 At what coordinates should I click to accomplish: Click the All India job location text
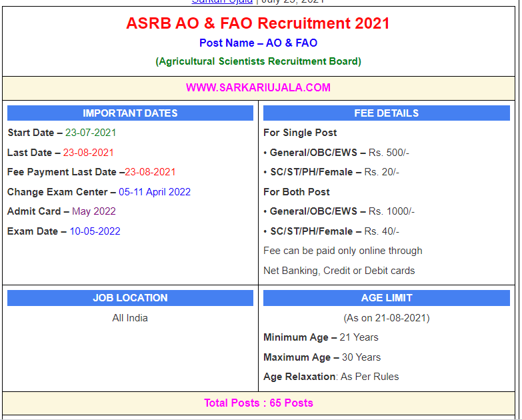[130, 318]
